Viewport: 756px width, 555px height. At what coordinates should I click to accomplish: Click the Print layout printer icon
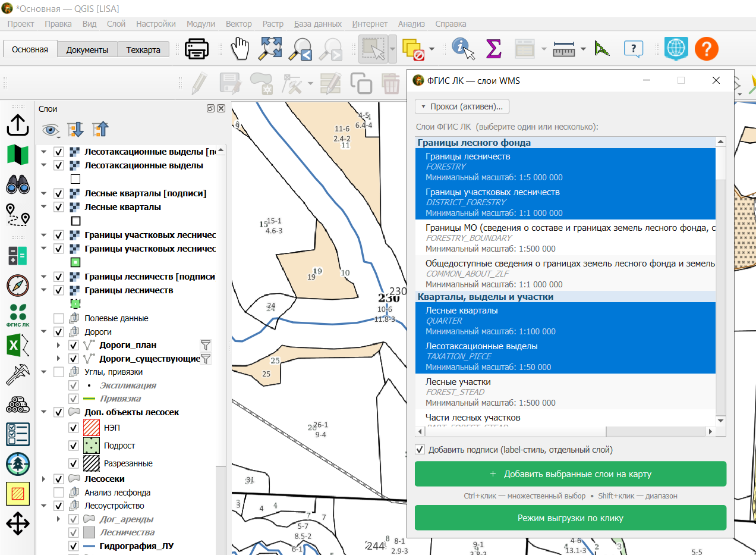[x=197, y=49]
